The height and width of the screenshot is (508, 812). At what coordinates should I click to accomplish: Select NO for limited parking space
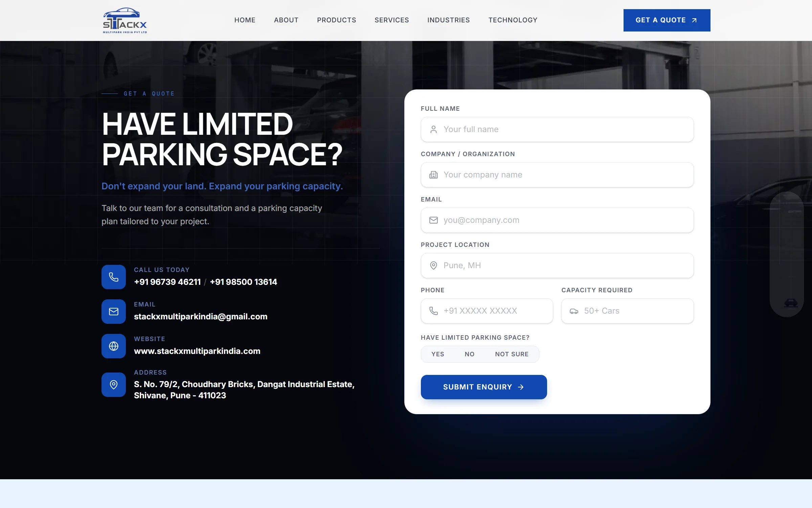pos(469,354)
